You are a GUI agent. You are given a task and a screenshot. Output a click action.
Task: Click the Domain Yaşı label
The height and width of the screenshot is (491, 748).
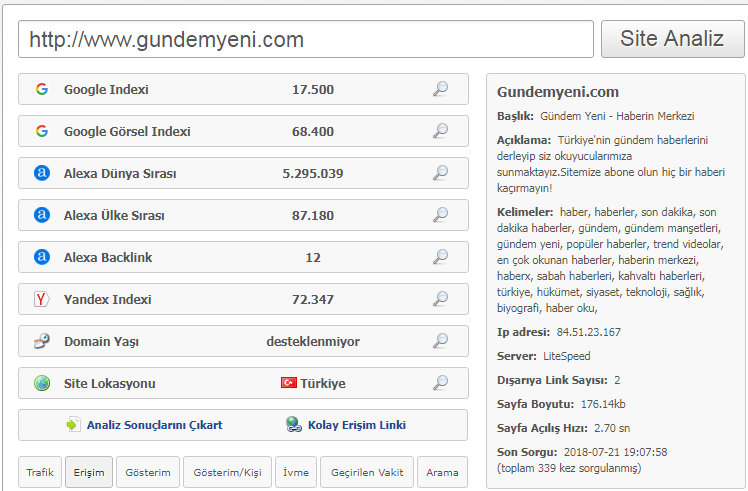click(x=102, y=342)
